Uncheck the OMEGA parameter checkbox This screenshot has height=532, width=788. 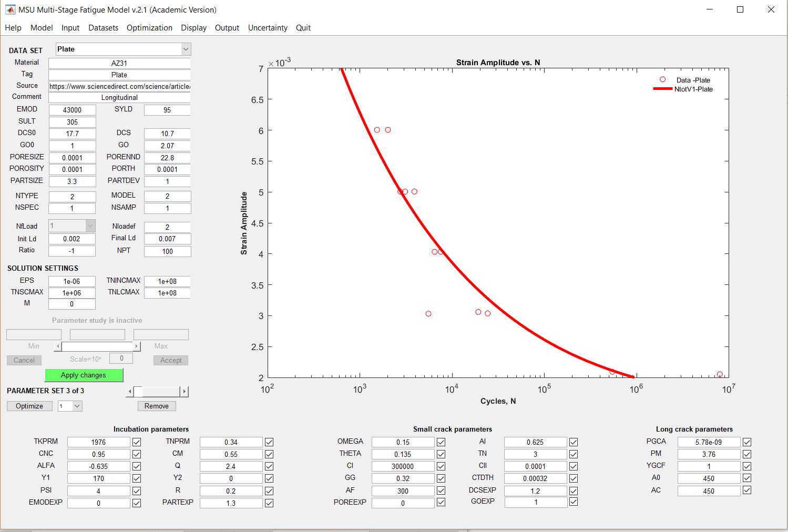tap(441, 442)
